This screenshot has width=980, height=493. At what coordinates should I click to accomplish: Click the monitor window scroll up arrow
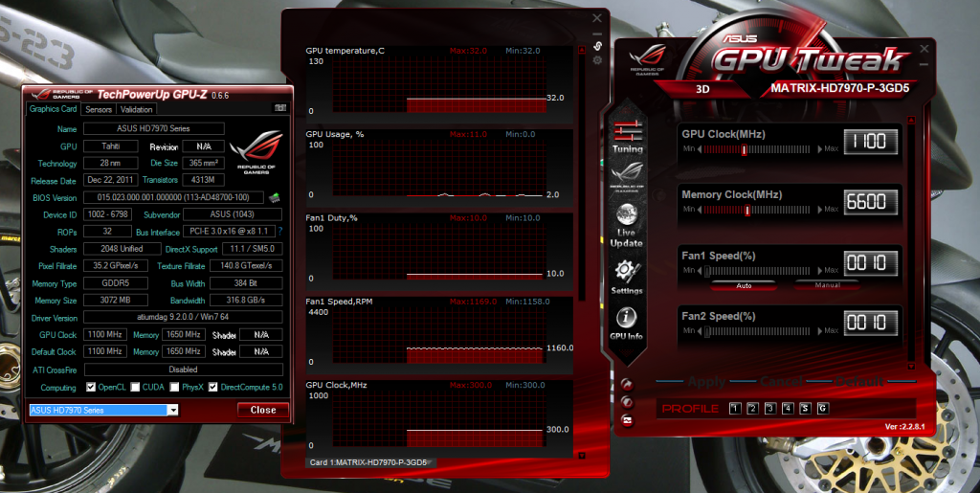[582, 49]
